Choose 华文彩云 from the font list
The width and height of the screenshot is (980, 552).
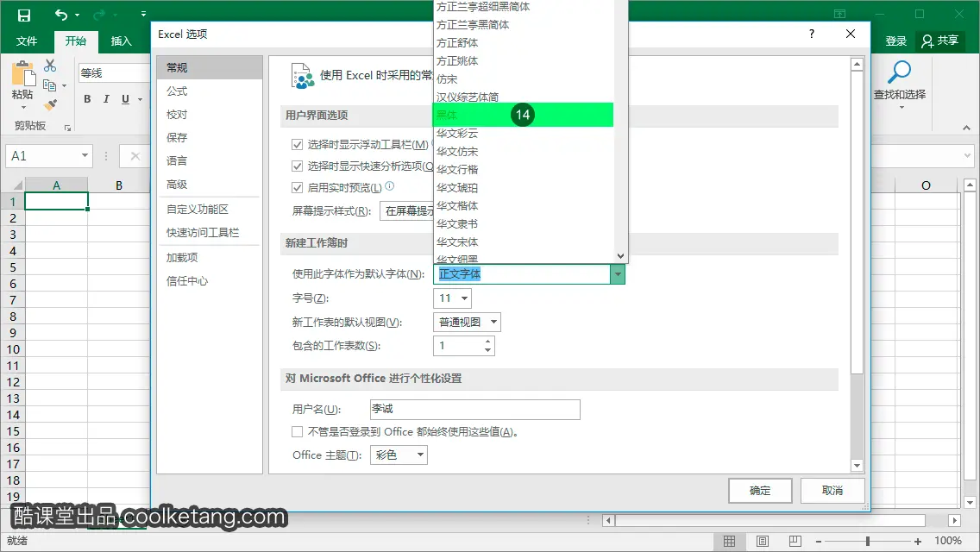(x=523, y=133)
